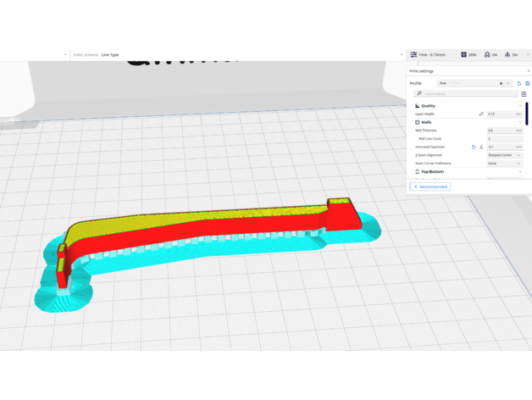Click the Wall Thickness value field
Screen dimensions: 532x400
(x=504, y=131)
